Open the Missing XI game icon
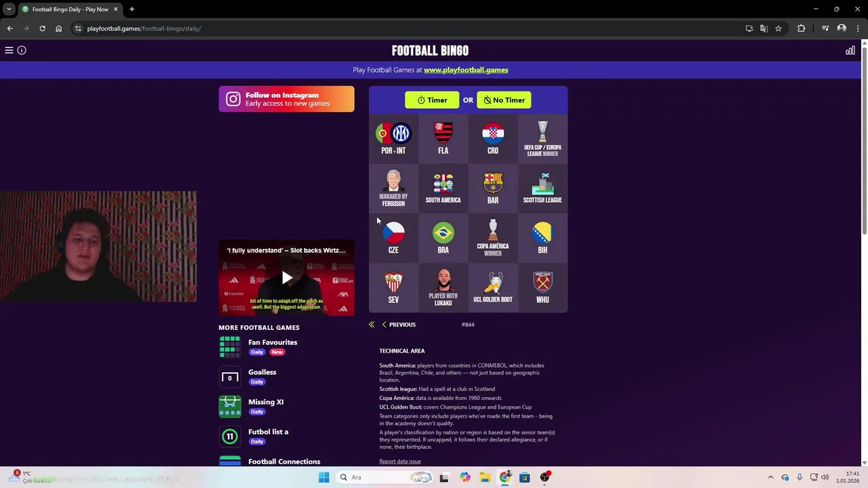The image size is (868, 488). (x=230, y=407)
